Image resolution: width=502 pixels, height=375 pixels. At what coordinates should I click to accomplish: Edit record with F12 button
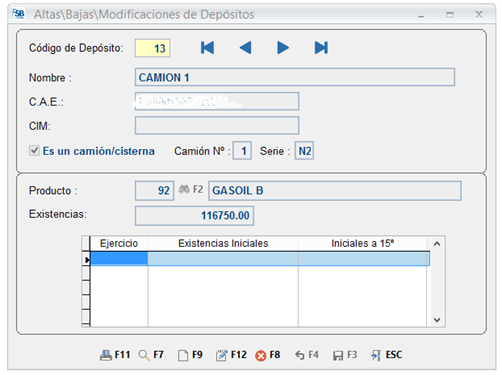tap(231, 355)
